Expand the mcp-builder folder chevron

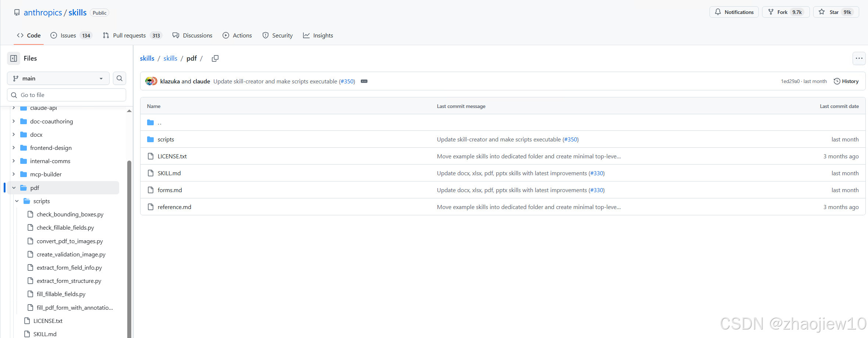[14, 174]
